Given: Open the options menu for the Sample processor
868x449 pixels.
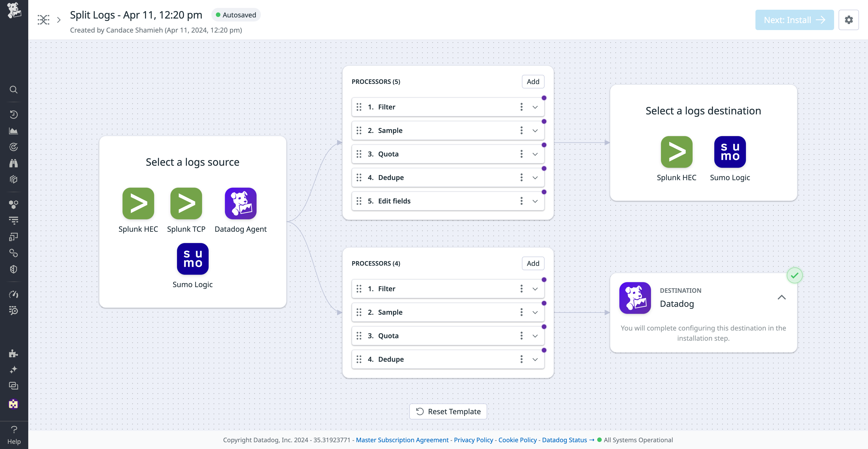Looking at the screenshot, I should pyautogui.click(x=521, y=130).
